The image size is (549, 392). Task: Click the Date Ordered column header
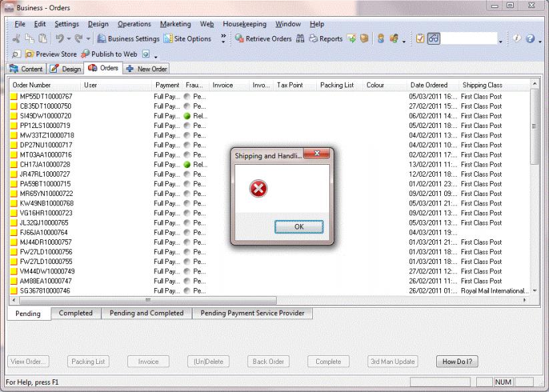(x=429, y=85)
